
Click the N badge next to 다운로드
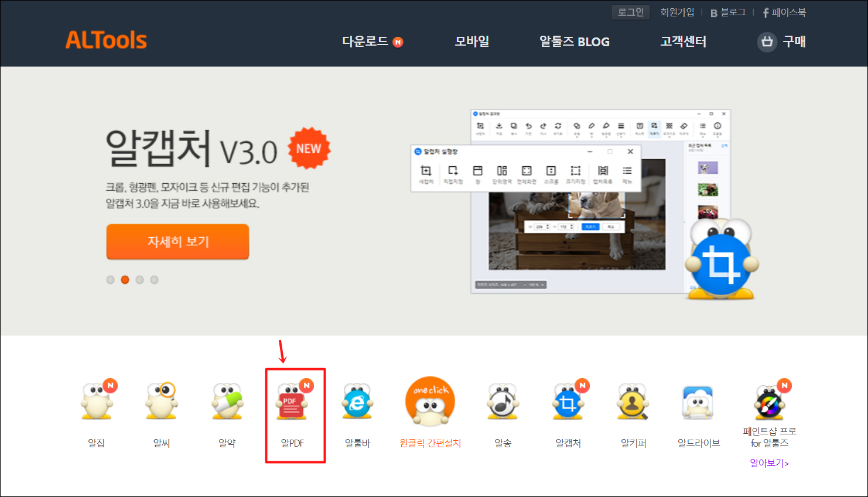(398, 42)
